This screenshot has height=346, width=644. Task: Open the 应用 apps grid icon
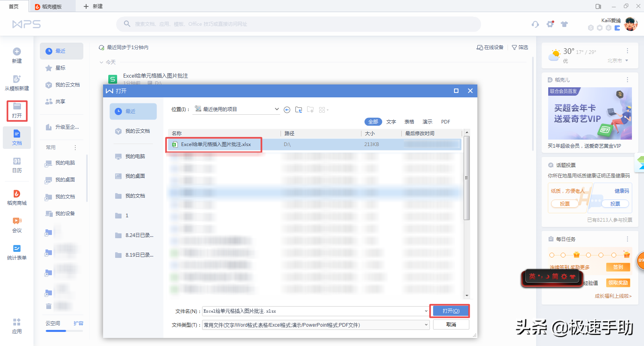pos(17,322)
